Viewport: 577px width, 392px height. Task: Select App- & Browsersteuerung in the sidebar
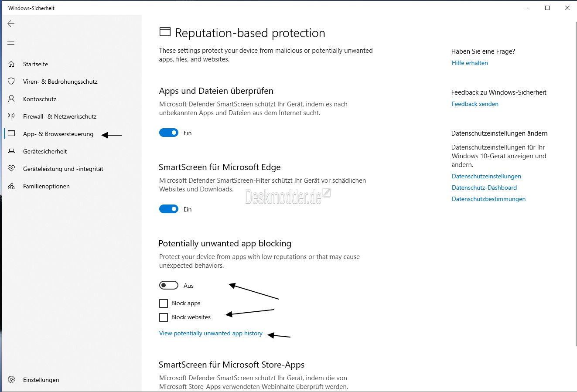[58, 134]
